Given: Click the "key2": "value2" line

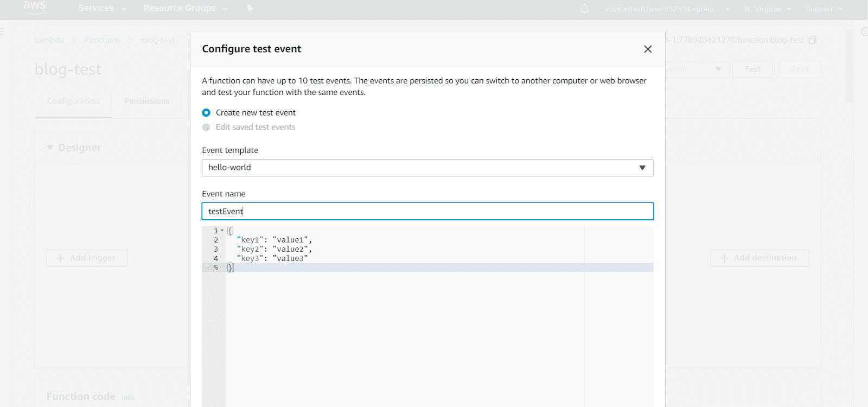Looking at the screenshot, I should 274,249.
